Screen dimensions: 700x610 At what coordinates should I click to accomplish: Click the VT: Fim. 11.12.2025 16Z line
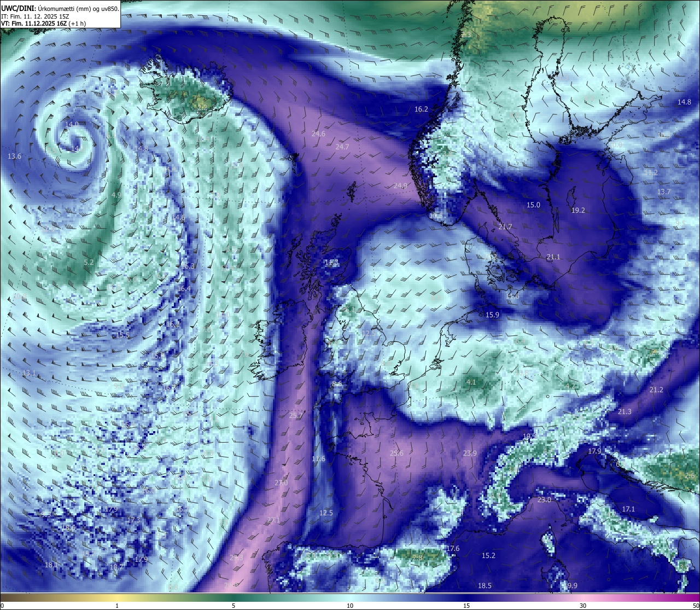43,24
